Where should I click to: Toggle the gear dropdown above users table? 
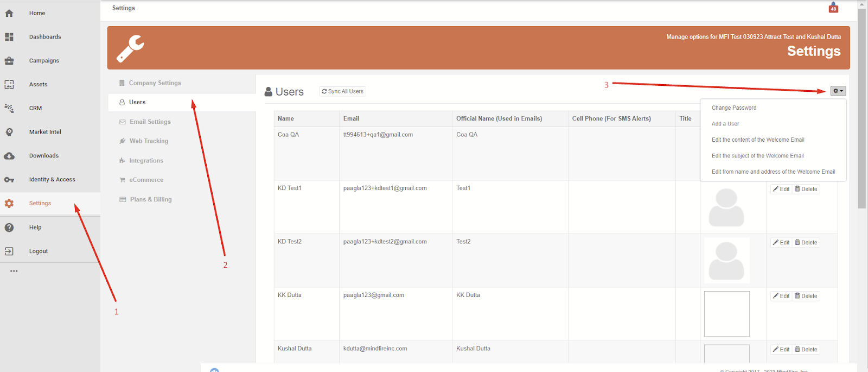(838, 91)
